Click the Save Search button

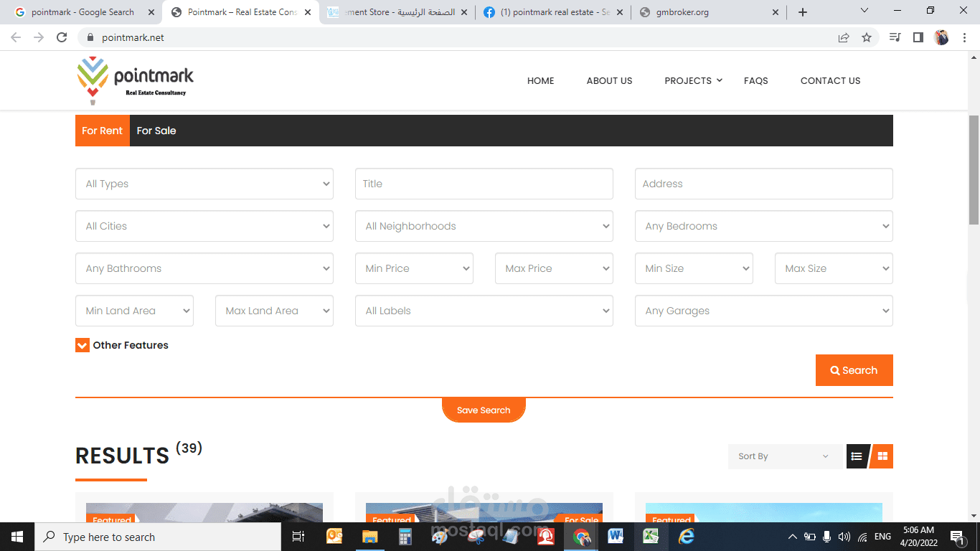point(484,410)
